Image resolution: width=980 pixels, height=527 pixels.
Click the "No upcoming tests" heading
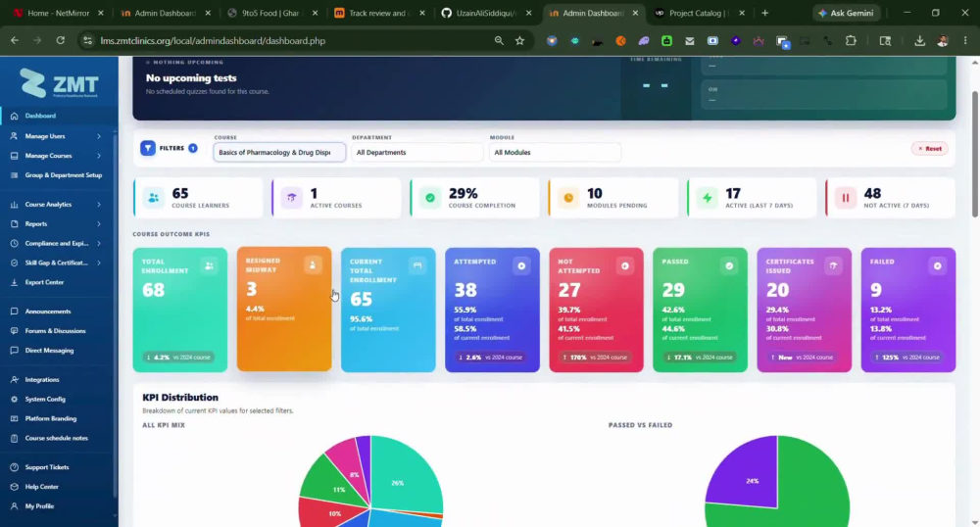191,78
